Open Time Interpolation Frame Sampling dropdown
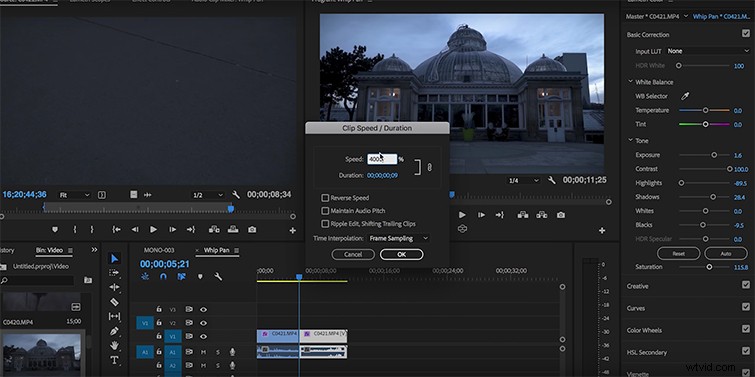 click(x=398, y=238)
